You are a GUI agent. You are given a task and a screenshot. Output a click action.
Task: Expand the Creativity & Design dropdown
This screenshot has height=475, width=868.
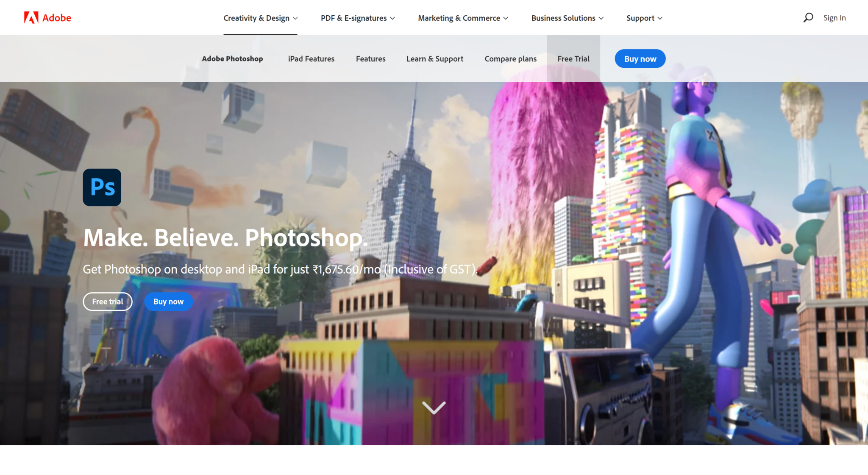coord(260,18)
